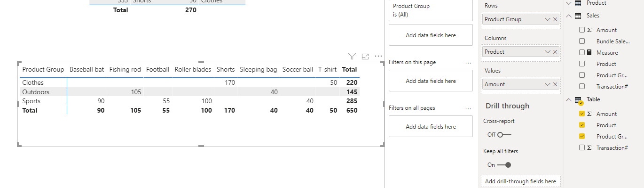644x188 pixels.
Task: Click the Fishing rod column header
Action: pos(125,69)
